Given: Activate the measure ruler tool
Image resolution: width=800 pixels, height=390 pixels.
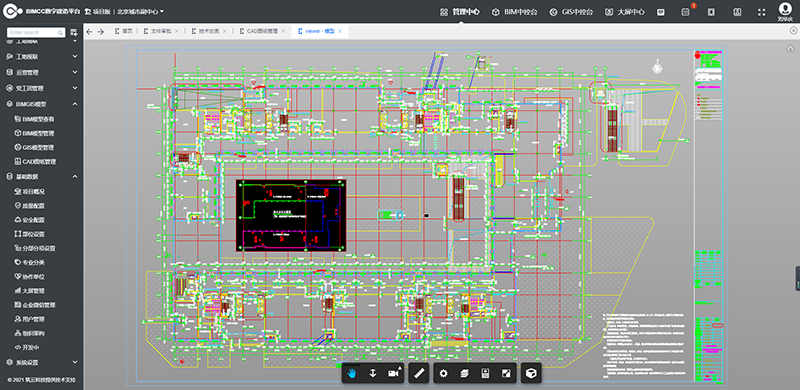Looking at the screenshot, I should (x=419, y=373).
